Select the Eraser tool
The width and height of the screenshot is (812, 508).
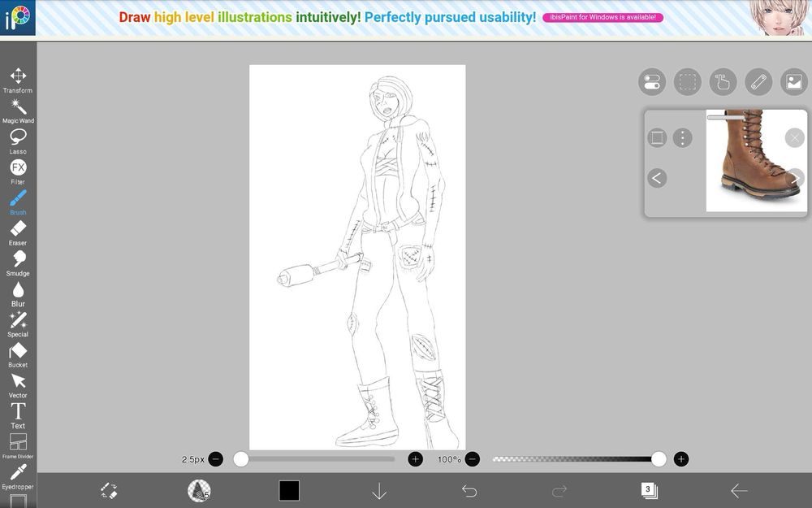click(x=18, y=233)
